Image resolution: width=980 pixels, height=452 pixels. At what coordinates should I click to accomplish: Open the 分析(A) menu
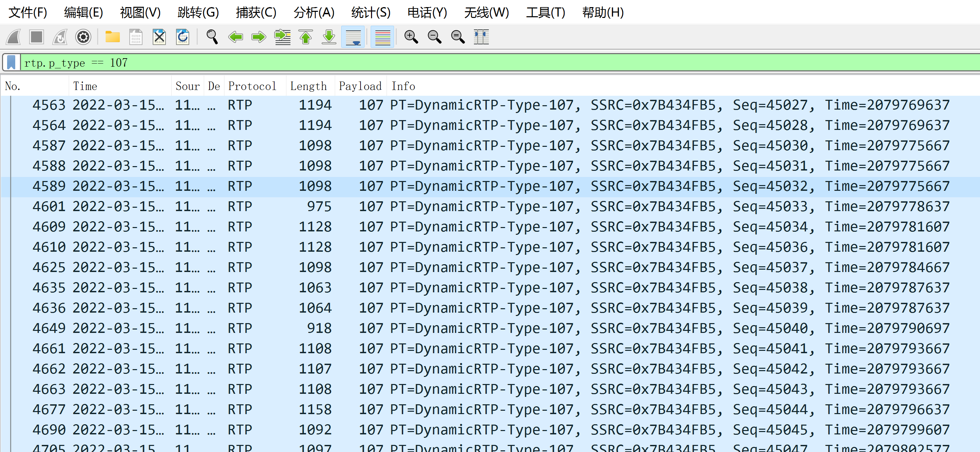click(x=313, y=13)
